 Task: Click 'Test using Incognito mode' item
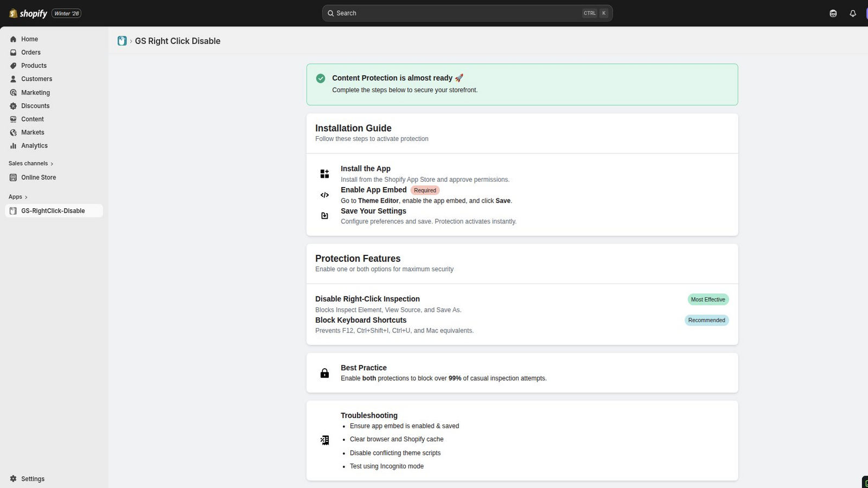(387, 466)
